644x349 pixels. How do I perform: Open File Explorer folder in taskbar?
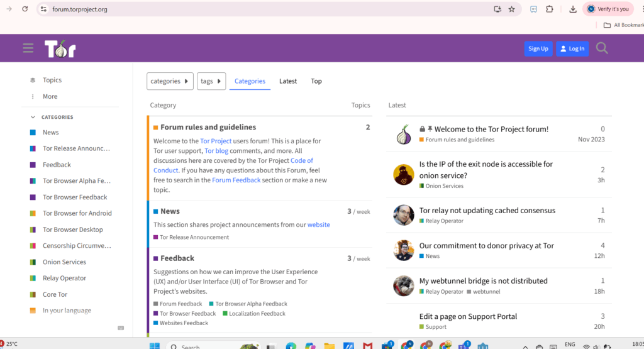point(330,346)
